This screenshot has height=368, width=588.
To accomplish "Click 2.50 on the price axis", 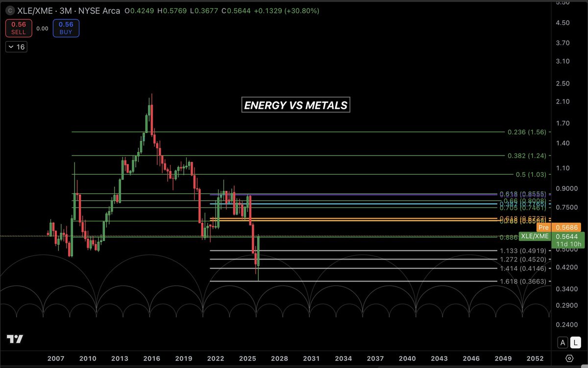I will [x=563, y=83].
